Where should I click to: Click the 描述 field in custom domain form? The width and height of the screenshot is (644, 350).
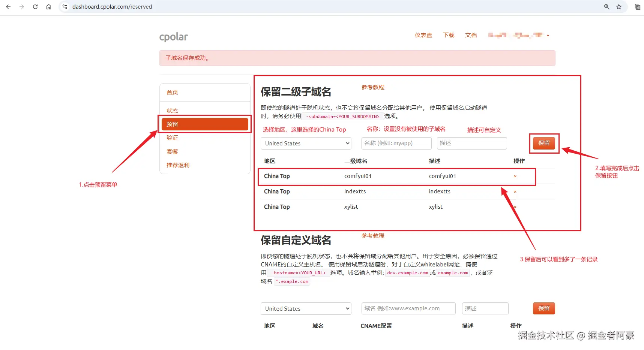(x=485, y=308)
